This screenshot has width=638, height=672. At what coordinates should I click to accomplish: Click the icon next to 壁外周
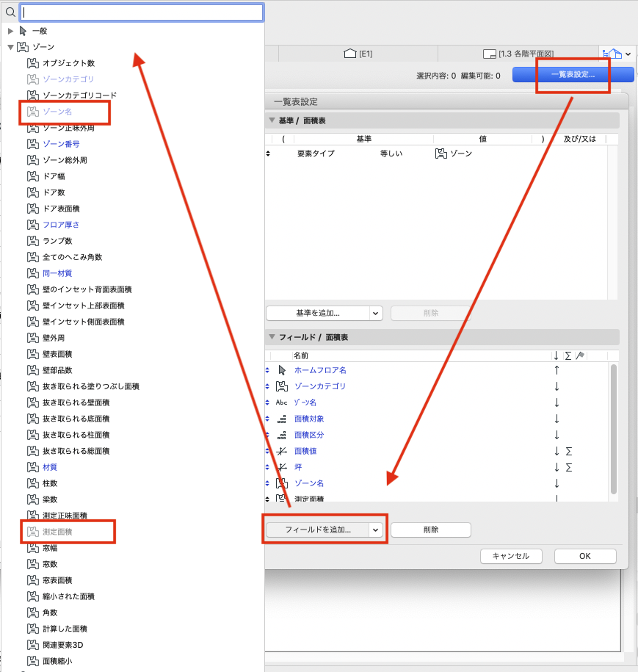coord(33,338)
